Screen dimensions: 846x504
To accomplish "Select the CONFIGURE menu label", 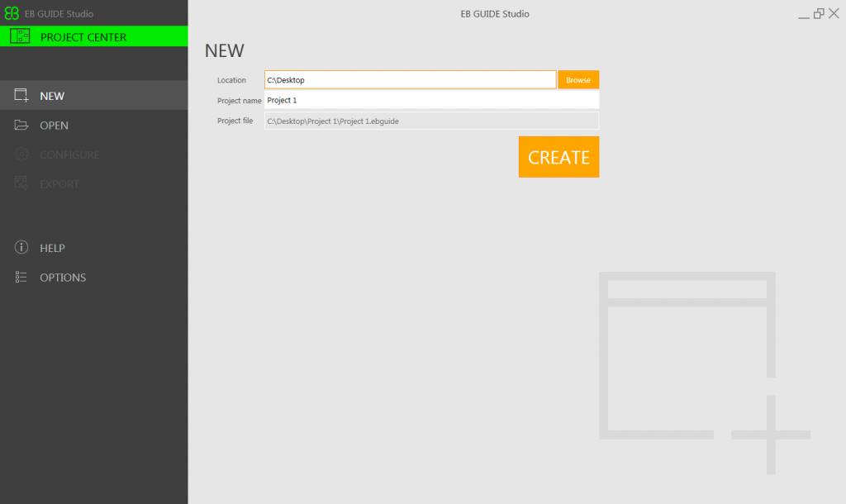I will (69, 155).
